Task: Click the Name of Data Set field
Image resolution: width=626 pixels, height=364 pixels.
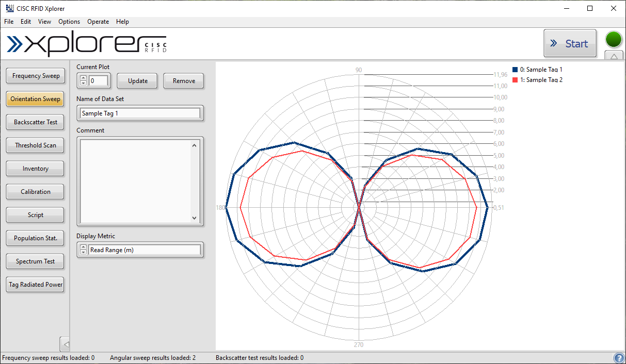Action: pos(140,113)
